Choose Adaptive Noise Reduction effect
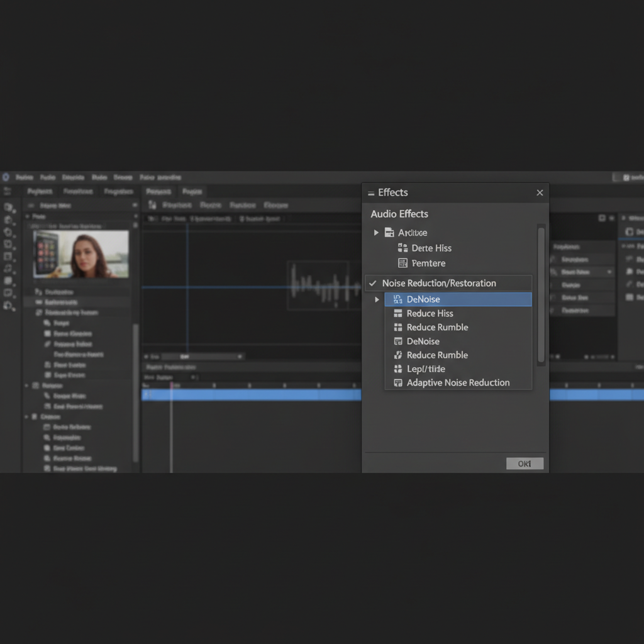The height and width of the screenshot is (644, 644). (x=458, y=383)
